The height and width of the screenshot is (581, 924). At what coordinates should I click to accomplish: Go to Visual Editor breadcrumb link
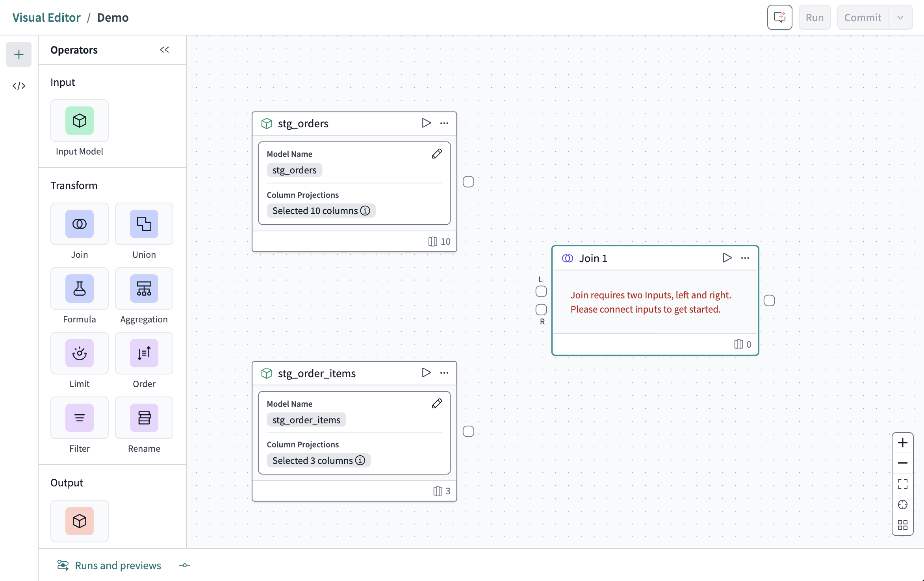(46, 17)
